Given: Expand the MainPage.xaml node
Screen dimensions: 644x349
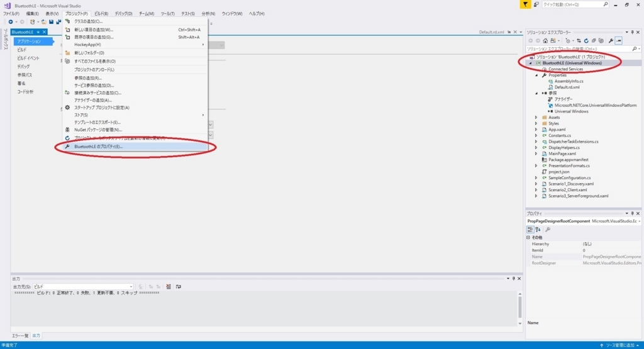Looking at the screenshot, I should 536,154.
